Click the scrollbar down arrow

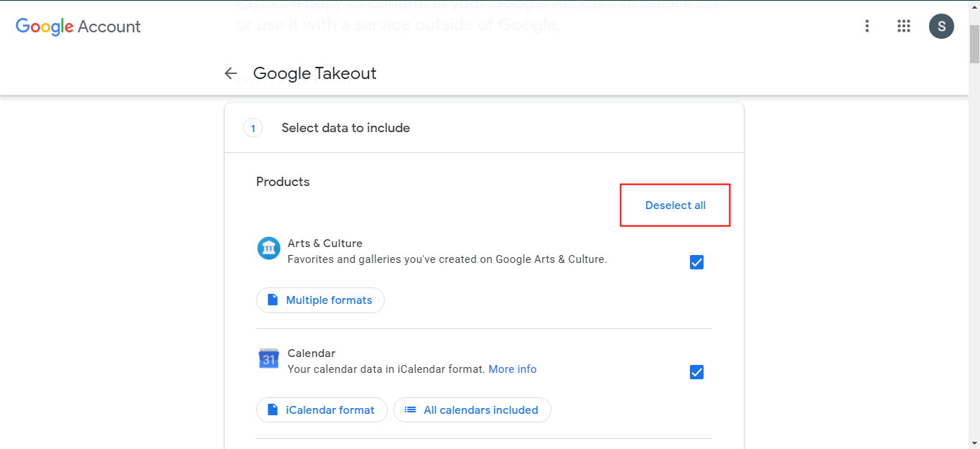(x=974, y=443)
